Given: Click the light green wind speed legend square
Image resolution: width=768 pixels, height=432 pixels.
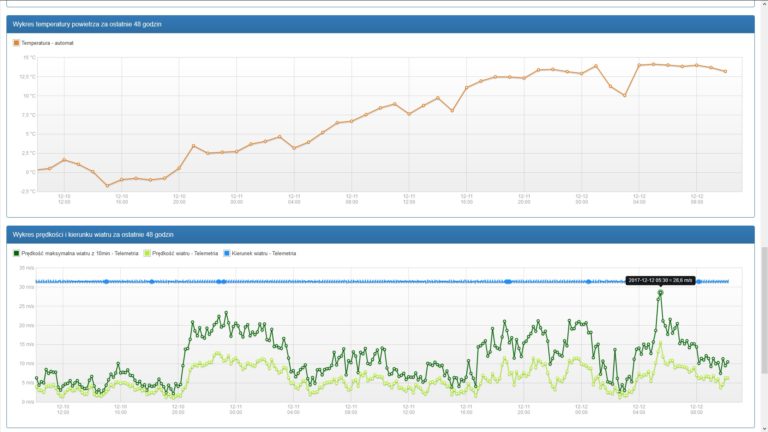Looking at the screenshot, I should coord(147,254).
